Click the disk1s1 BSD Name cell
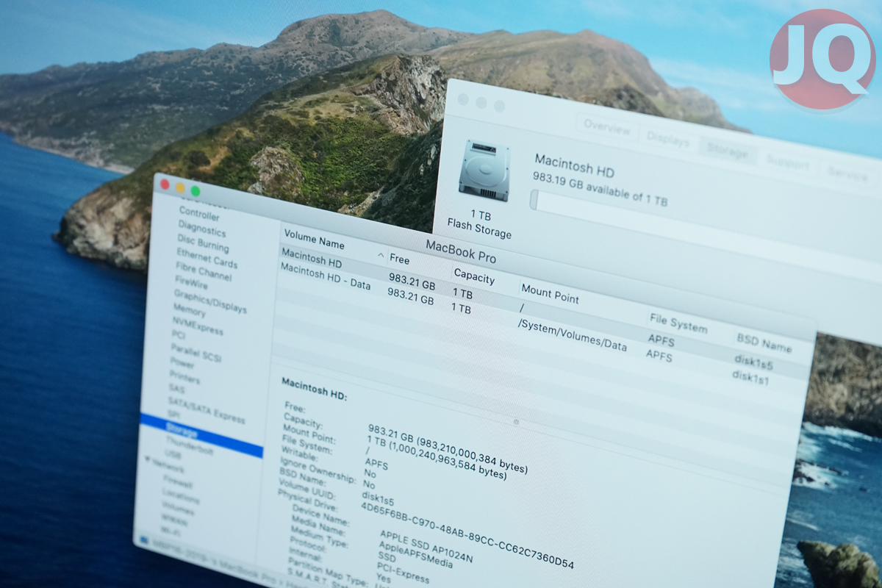The image size is (882, 588). coord(751,377)
